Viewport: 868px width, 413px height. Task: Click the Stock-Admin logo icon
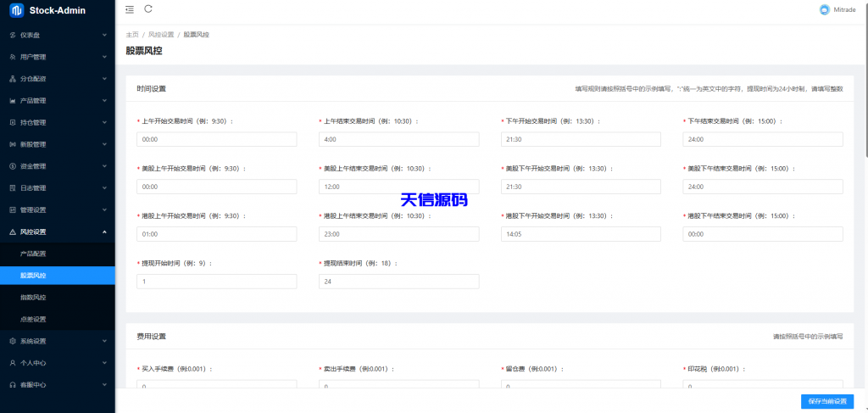17,10
